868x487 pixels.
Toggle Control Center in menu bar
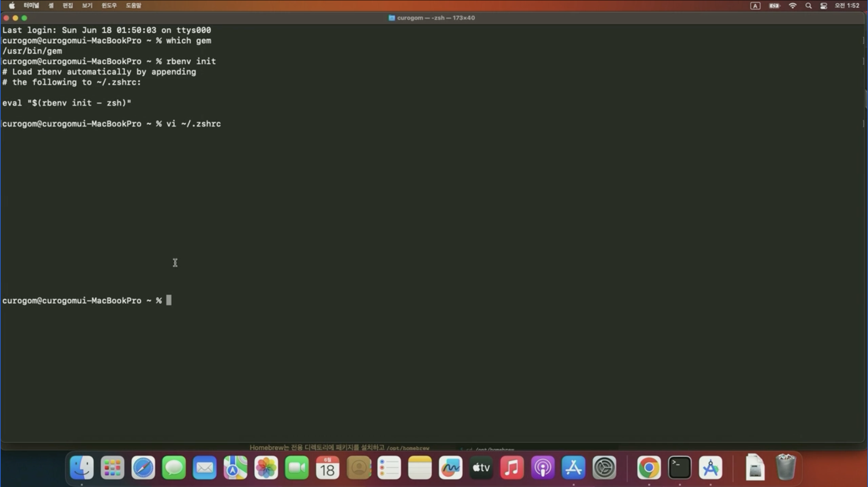coord(824,5)
